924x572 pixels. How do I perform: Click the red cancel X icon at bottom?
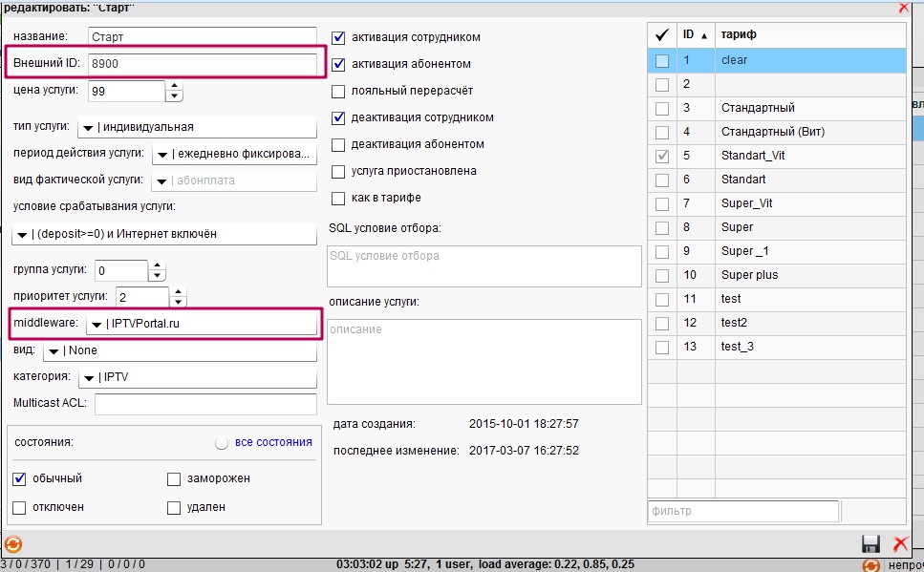[899, 544]
